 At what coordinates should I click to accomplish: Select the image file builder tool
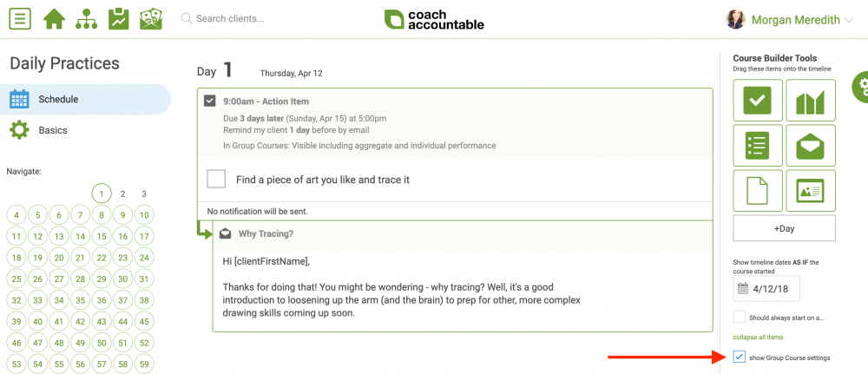[811, 191]
